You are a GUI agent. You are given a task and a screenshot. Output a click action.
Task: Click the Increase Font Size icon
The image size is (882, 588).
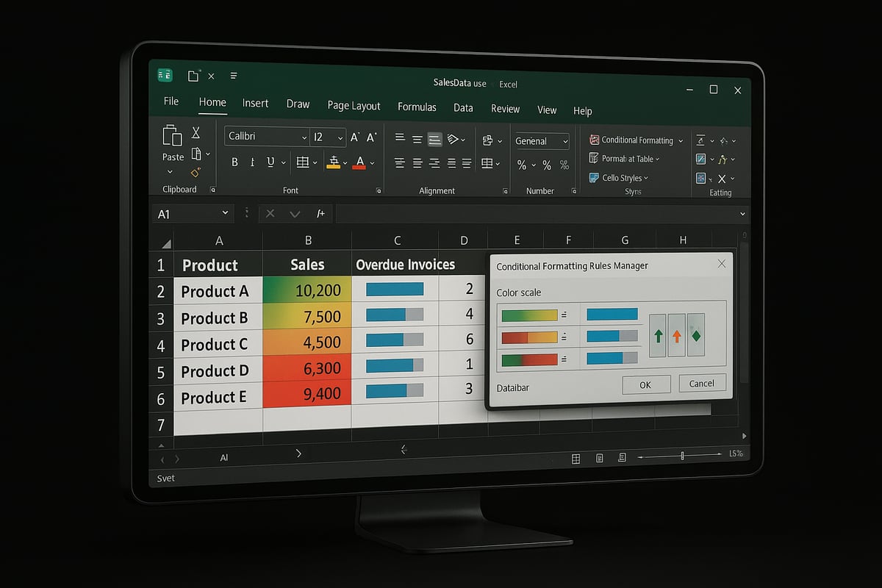354,137
